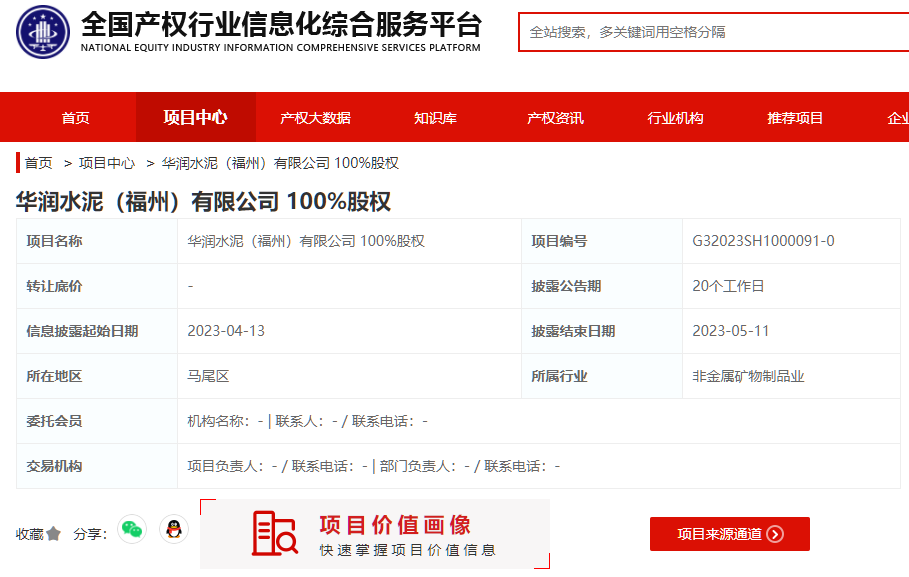909x577 pixels.
Task: Click the 所在地区 label
Action: [54, 376]
